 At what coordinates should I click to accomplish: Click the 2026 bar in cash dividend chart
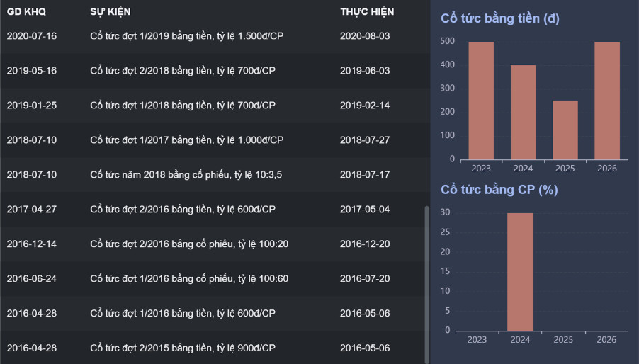click(x=606, y=100)
